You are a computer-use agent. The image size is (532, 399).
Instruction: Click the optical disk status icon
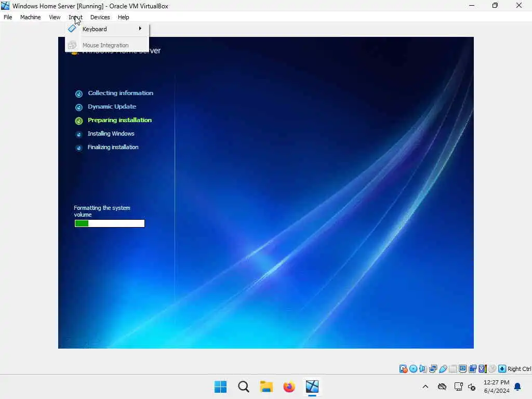[413, 369]
